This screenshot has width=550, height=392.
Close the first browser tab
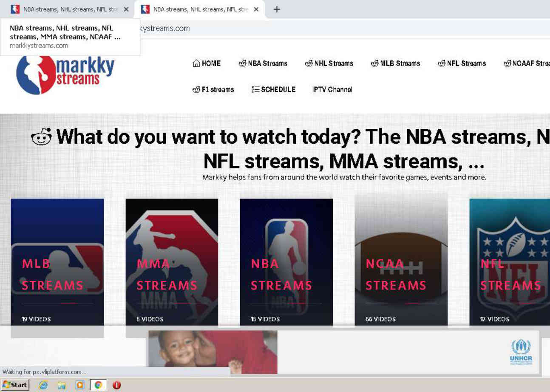click(x=126, y=9)
